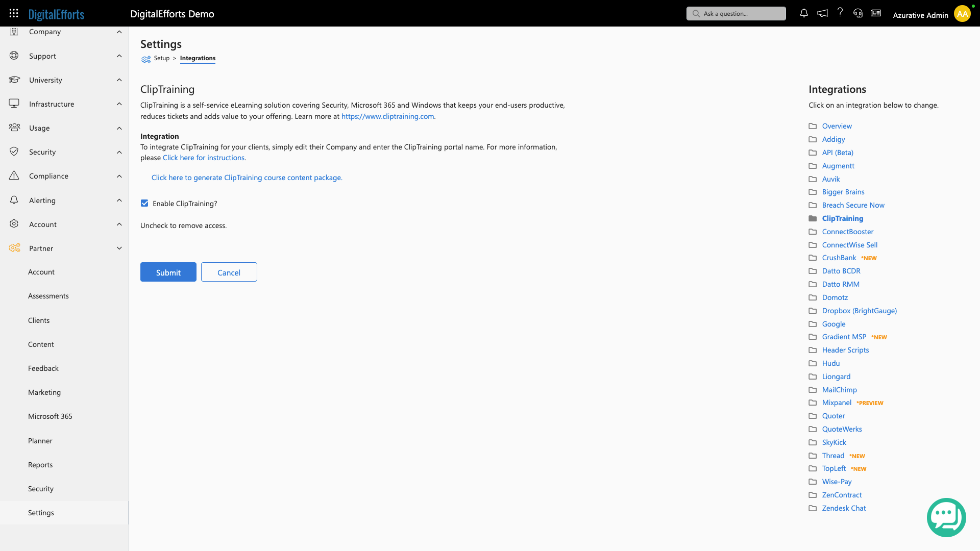980x551 pixels.
Task: Open Marketing from the sidebar menu
Action: [x=44, y=392]
